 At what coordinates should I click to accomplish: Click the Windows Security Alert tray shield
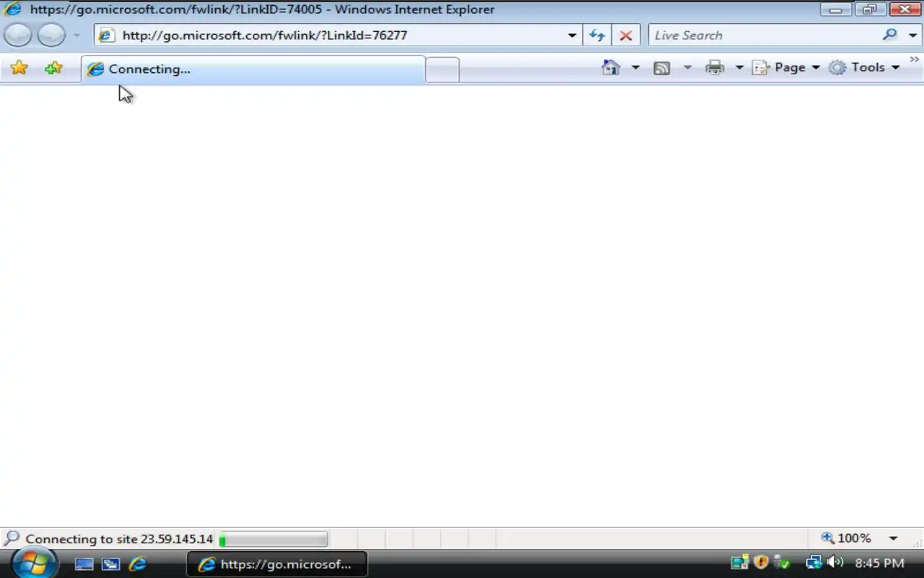761,562
